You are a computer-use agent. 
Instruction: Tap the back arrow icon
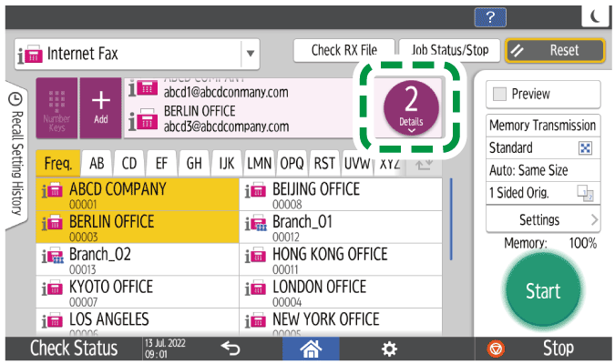231,349
